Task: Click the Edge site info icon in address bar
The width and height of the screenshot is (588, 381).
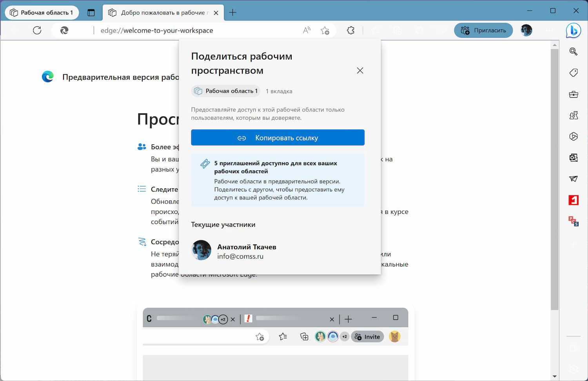Action: (64, 30)
